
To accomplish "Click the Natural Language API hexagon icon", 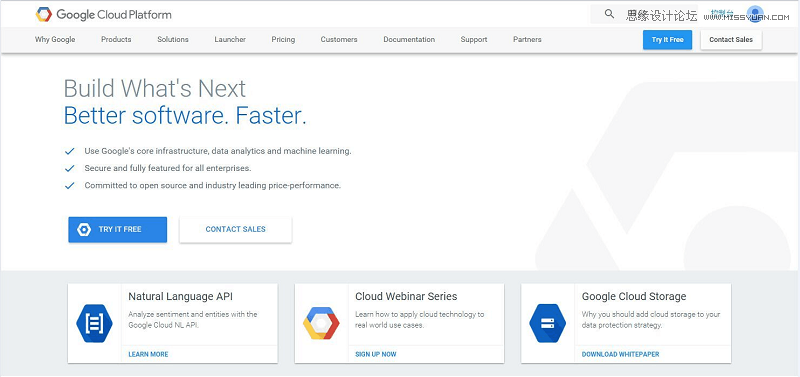I will click(94, 323).
